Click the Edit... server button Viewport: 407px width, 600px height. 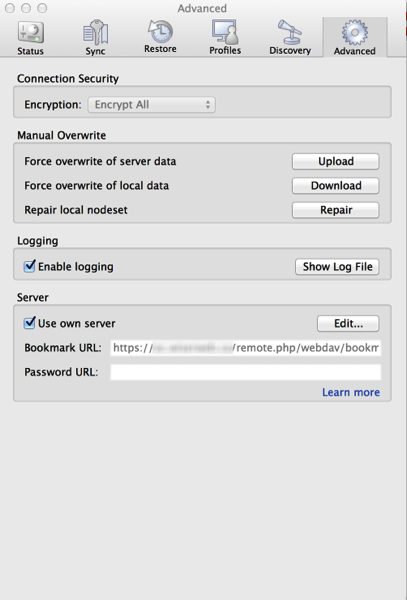click(x=348, y=323)
